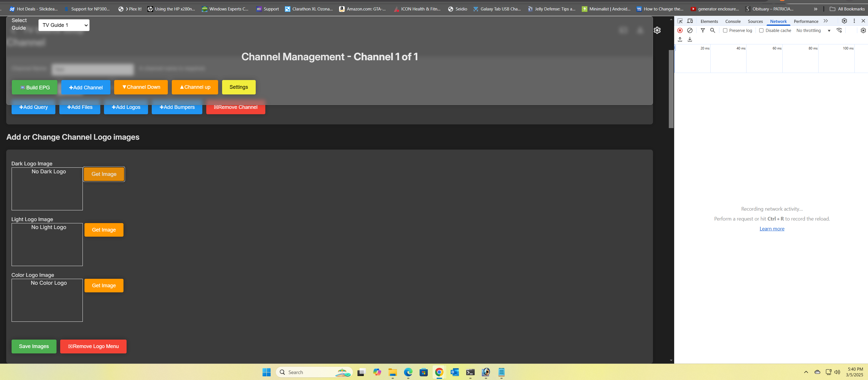The height and width of the screenshot is (380, 868).
Task: Click the page settings gear icon
Action: tap(657, 30)
